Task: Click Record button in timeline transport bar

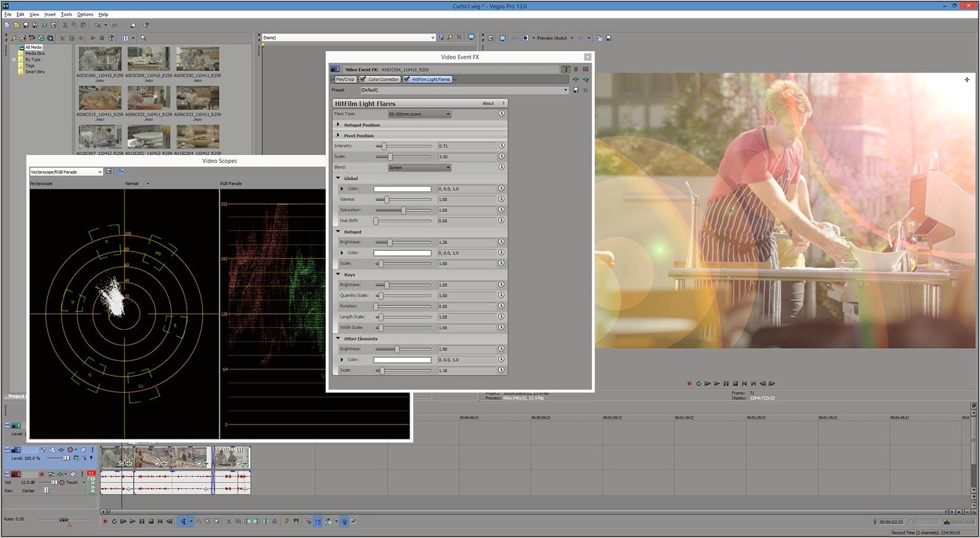Action: 105,522
